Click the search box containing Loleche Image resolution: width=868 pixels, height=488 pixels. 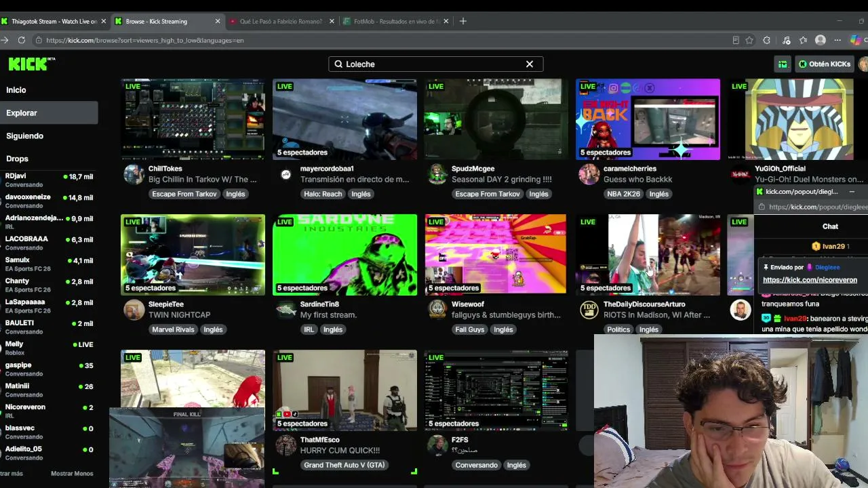click(x=435, y=64)
